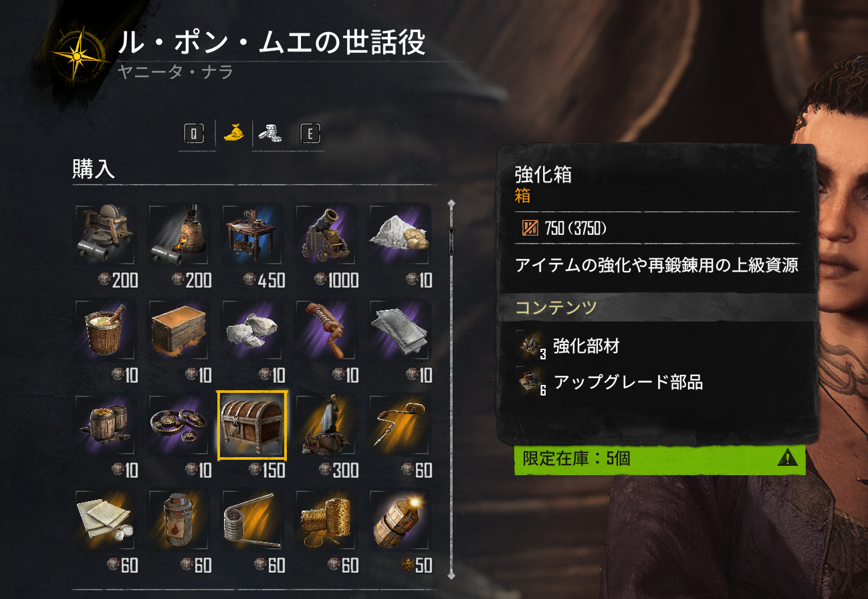Select the cannon item costing 1000

[x=326, y=236]
